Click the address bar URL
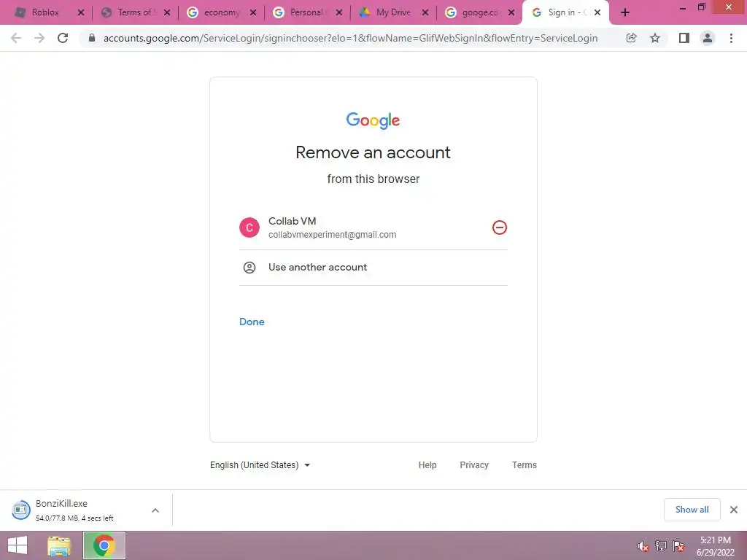The height and width of the screenshot is (560, 747). click(350, 38)
